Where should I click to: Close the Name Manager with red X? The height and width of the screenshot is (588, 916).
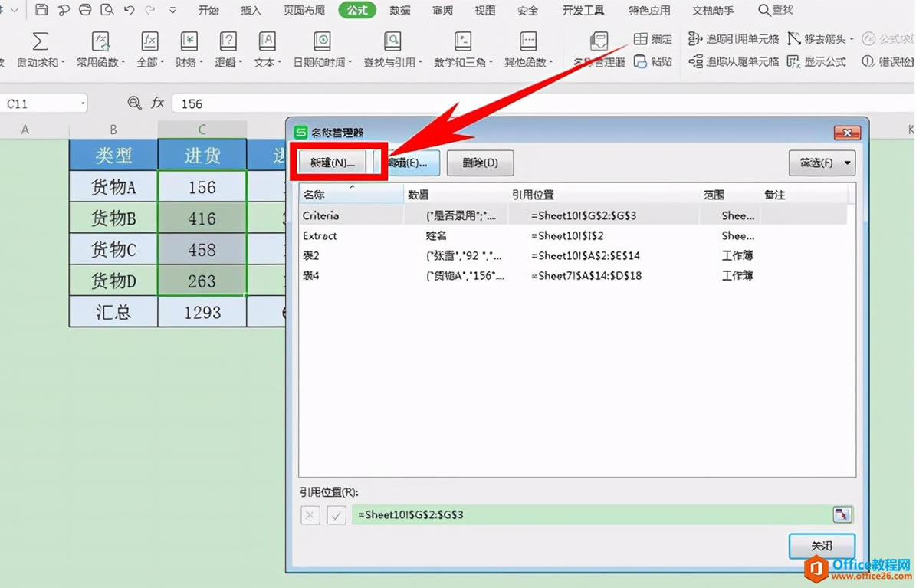point(846,133)
